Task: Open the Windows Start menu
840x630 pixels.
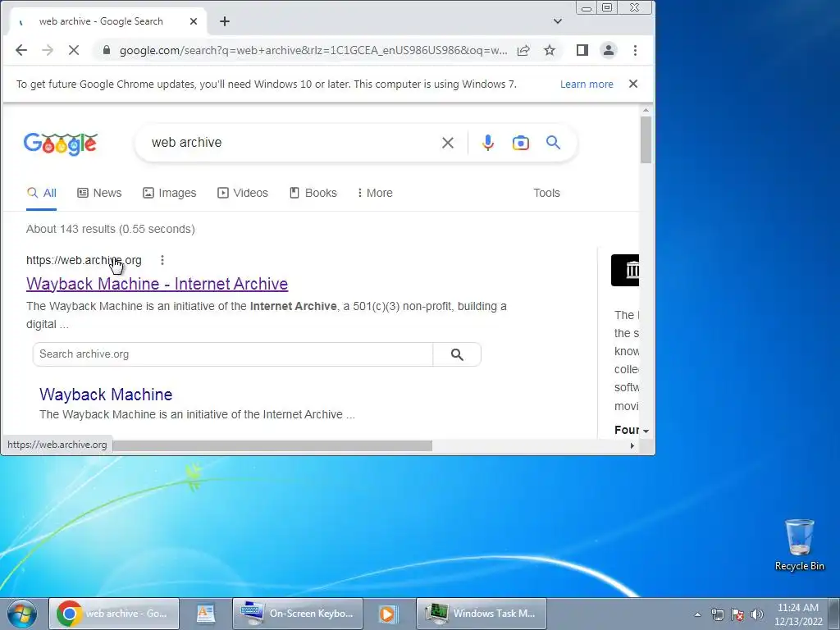Action: (22, 614)
